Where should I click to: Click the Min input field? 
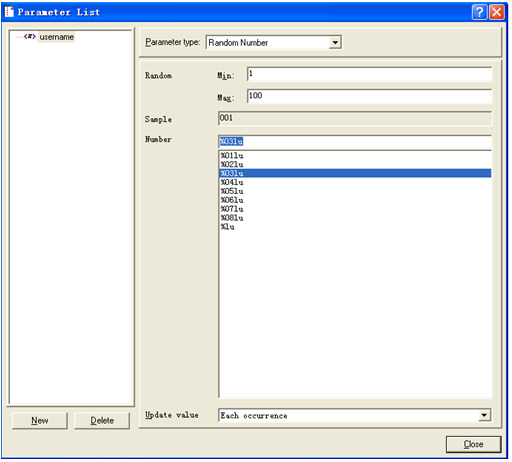(370, 74)
